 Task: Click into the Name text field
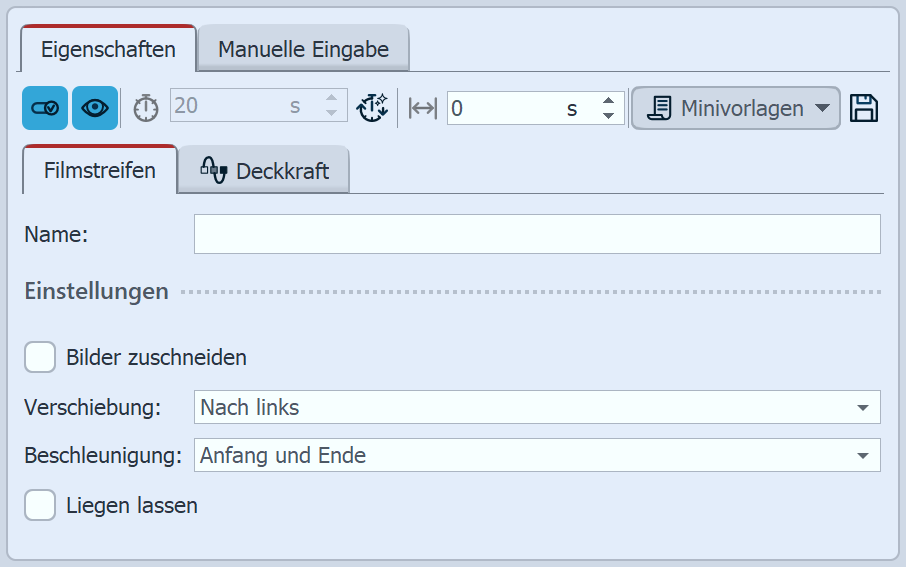[x=537, y=234]
